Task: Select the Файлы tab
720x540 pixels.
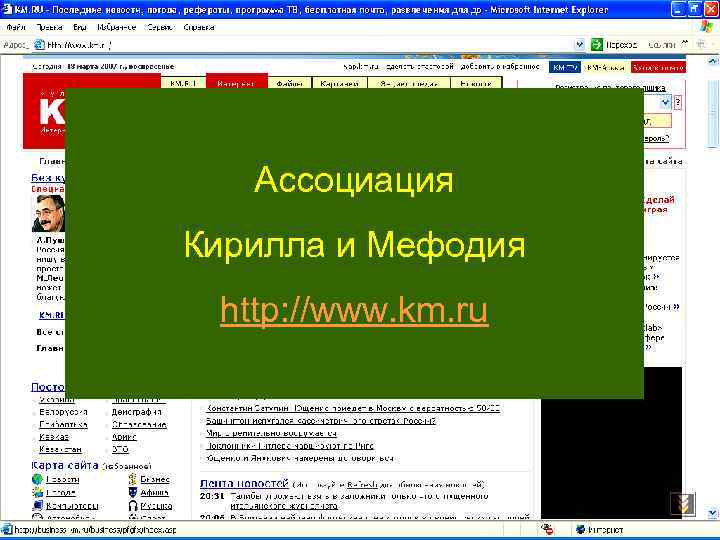Action: click(289, 83)
